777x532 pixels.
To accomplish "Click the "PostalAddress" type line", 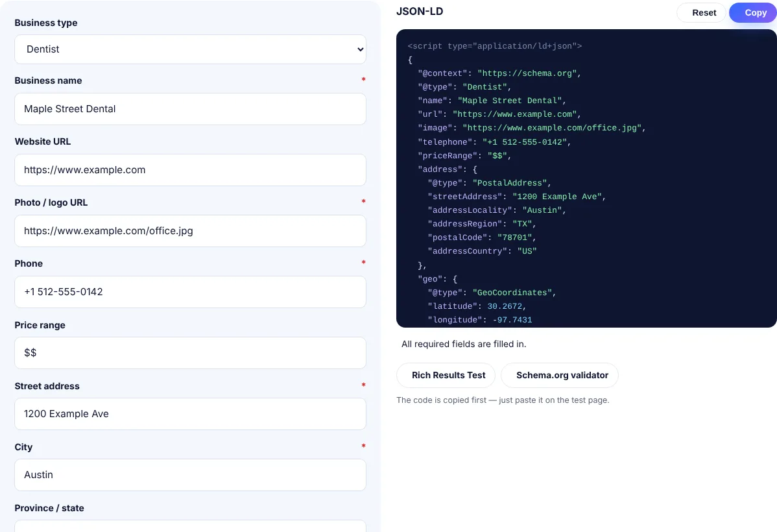I will (490, 183).
